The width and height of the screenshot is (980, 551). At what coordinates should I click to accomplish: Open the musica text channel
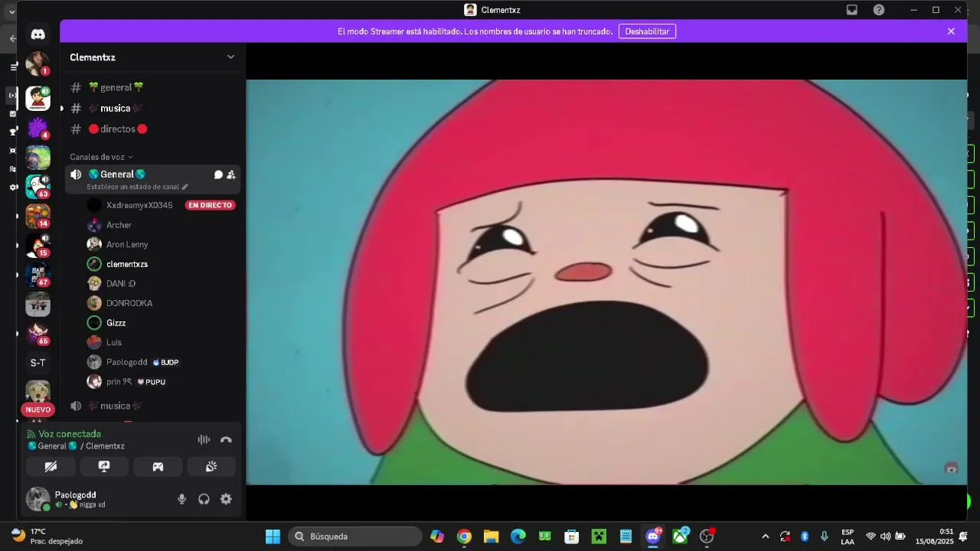[153, 108]
